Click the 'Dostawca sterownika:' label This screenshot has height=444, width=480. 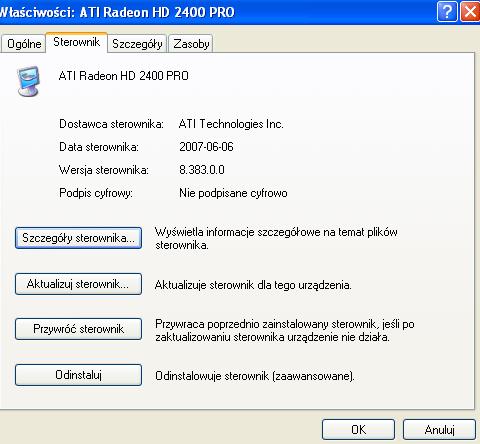pos(111,124)
